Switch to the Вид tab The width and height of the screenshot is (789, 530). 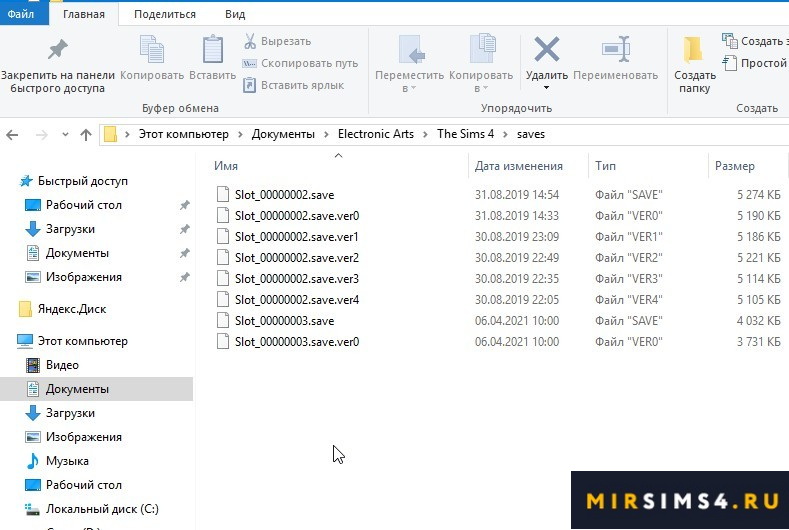(234, 14)
